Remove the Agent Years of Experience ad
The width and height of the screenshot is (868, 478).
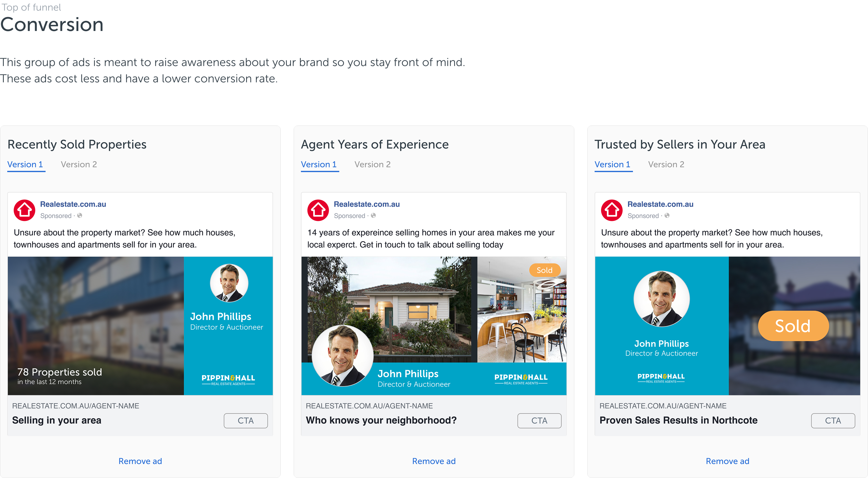click(x=434, y=461)
